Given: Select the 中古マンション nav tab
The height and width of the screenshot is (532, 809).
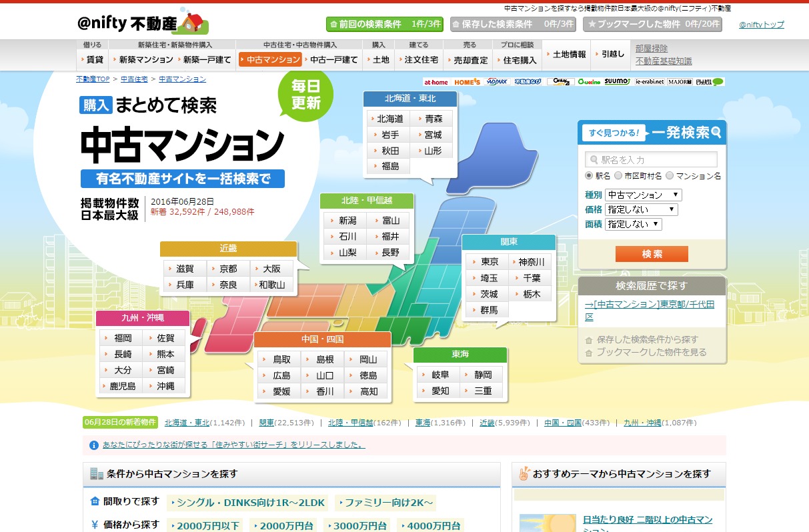Looking at the screenshot, I should [x=270, y=59].
